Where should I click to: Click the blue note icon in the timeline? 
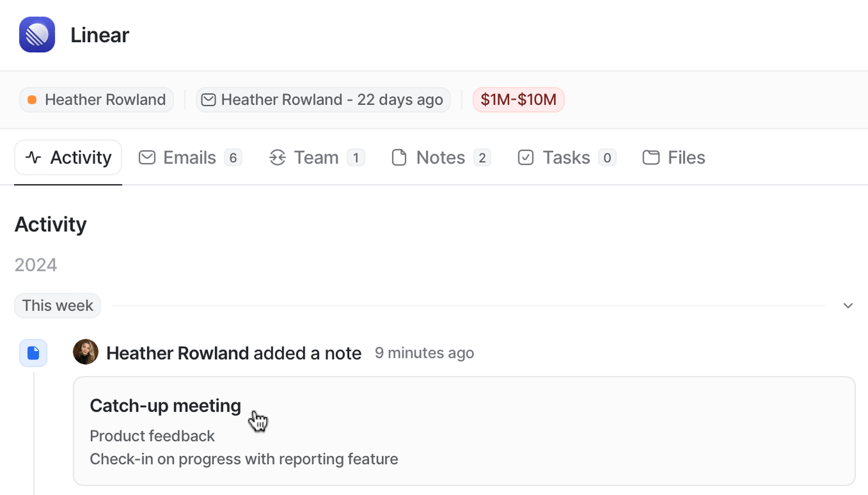tap(33, 353)
